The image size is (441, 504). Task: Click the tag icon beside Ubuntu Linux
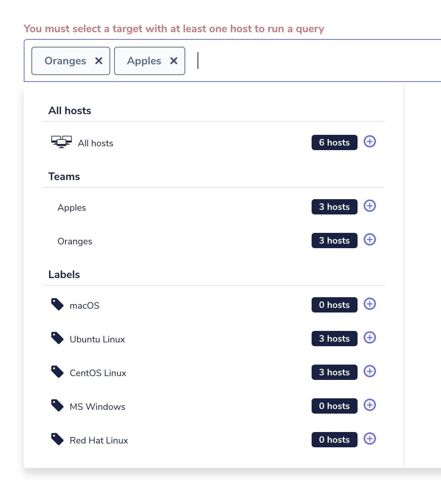[57, 338]
